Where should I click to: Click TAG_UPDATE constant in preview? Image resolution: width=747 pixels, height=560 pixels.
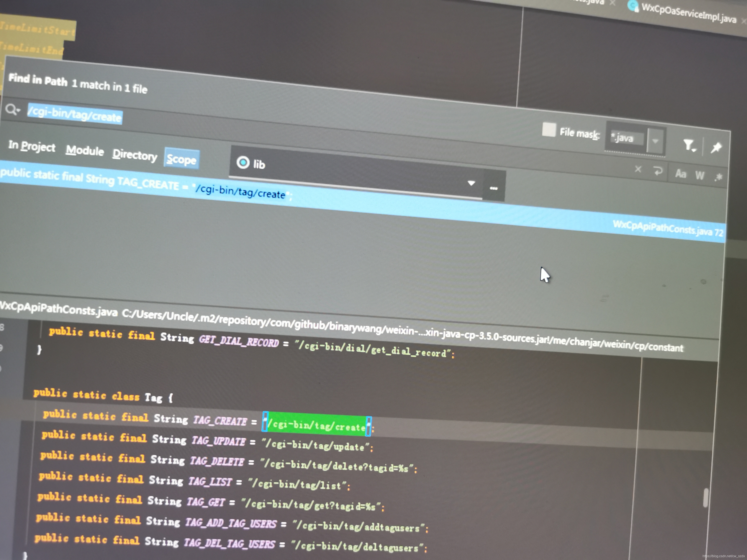pos(219,441)
